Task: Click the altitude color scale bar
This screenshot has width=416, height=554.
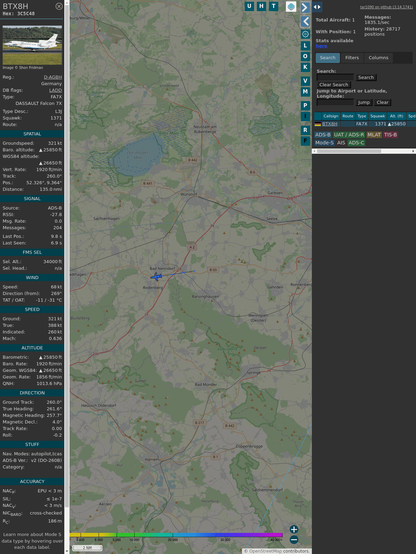Action: [176, 535]
